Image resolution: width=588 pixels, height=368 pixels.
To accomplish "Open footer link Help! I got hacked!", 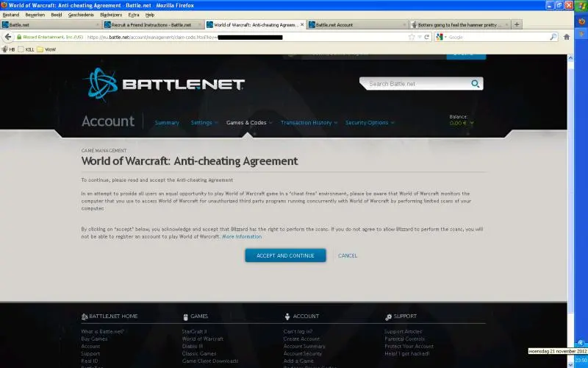I will 407,353.
